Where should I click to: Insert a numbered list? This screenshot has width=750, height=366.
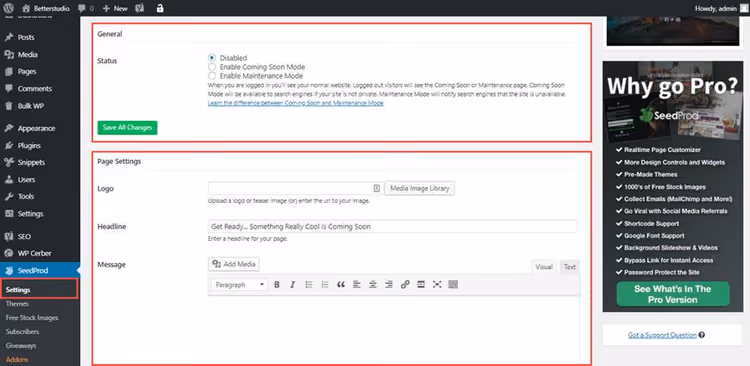[x=325, y=285]
